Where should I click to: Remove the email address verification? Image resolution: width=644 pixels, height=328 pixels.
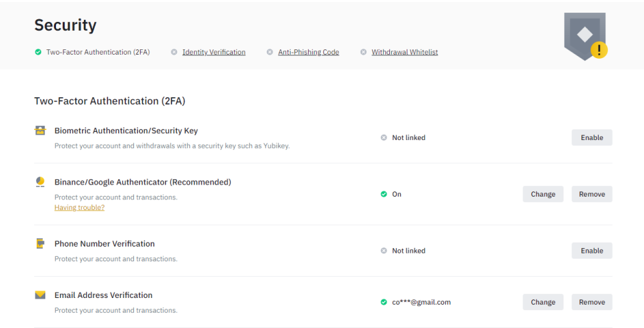[592, 302]
